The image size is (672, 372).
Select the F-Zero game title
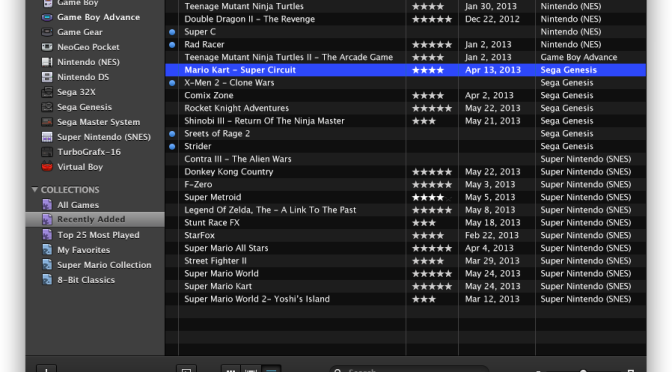pyautogui.click(x=198, y=185)
